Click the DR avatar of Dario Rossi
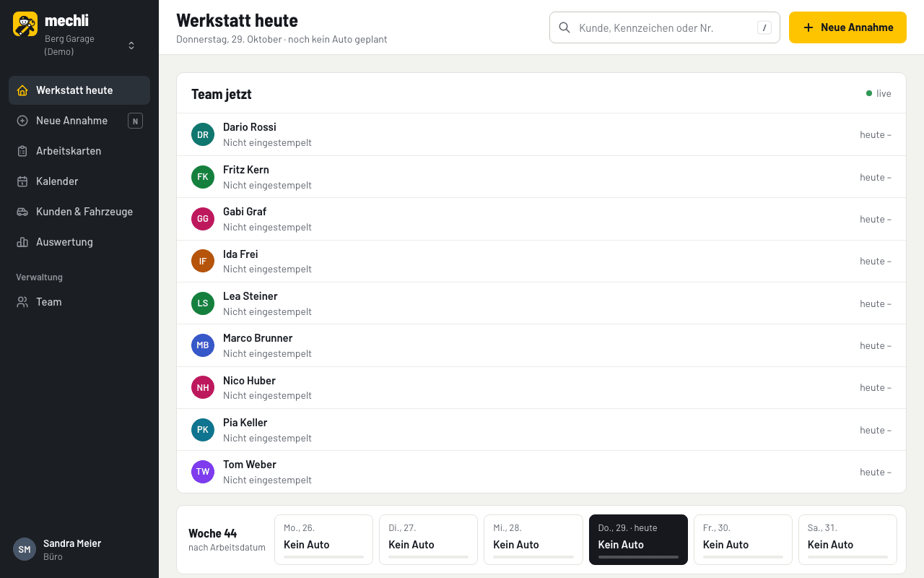Viewport: 924px width, 578px height. pyautogui.click(x=203, y=134)
